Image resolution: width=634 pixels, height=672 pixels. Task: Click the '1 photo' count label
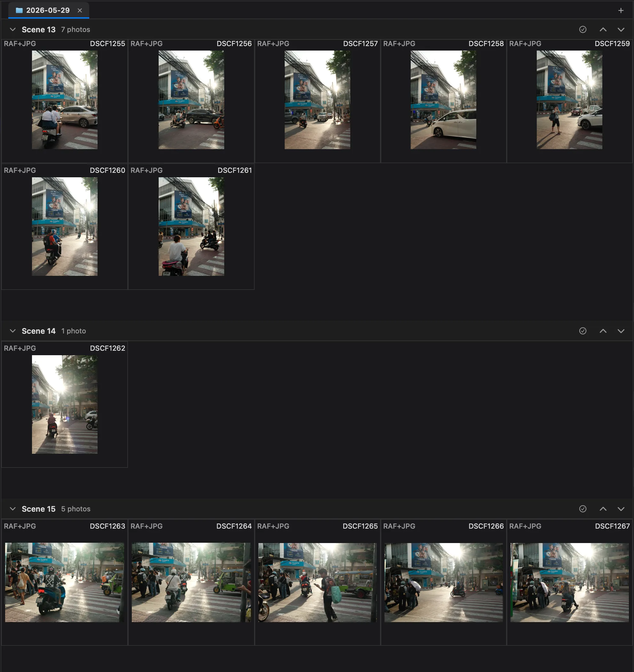pos(74,331)
